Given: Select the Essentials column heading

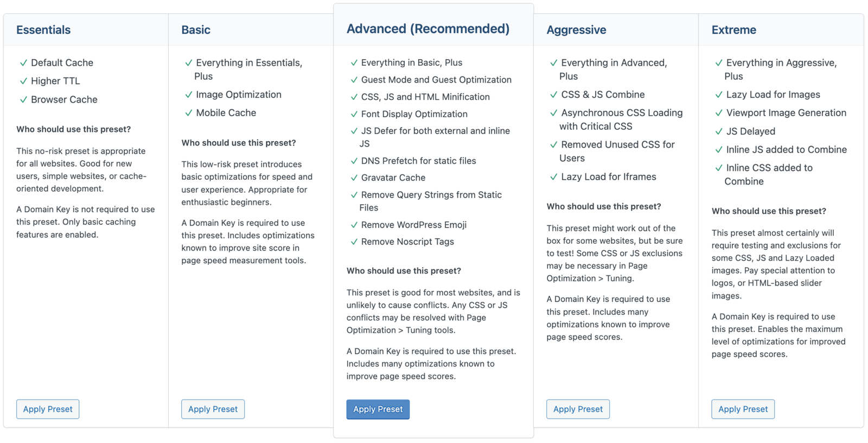Looking at the screenshot, I should [43, 30].
